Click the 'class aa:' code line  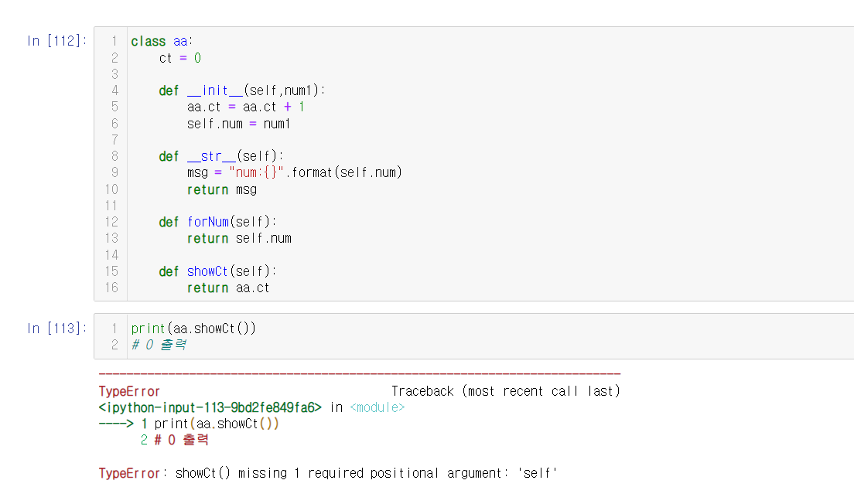point(162,42)
